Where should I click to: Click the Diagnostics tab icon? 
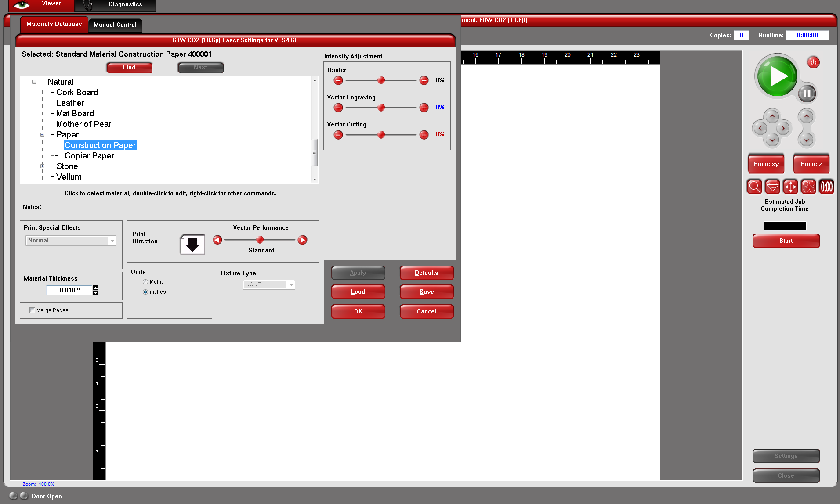coord(88,5)
